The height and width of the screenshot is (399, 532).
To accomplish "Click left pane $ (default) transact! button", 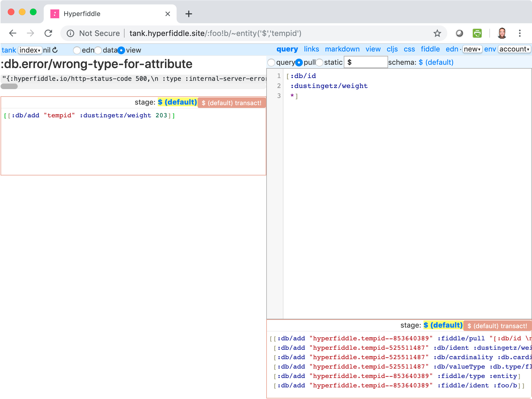I will pos(231,103).
